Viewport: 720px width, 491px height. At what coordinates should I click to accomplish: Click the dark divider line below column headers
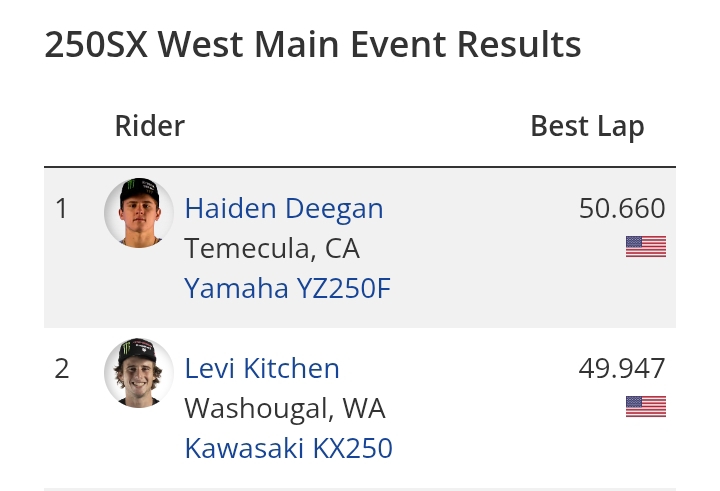click(x=360, y=166)
